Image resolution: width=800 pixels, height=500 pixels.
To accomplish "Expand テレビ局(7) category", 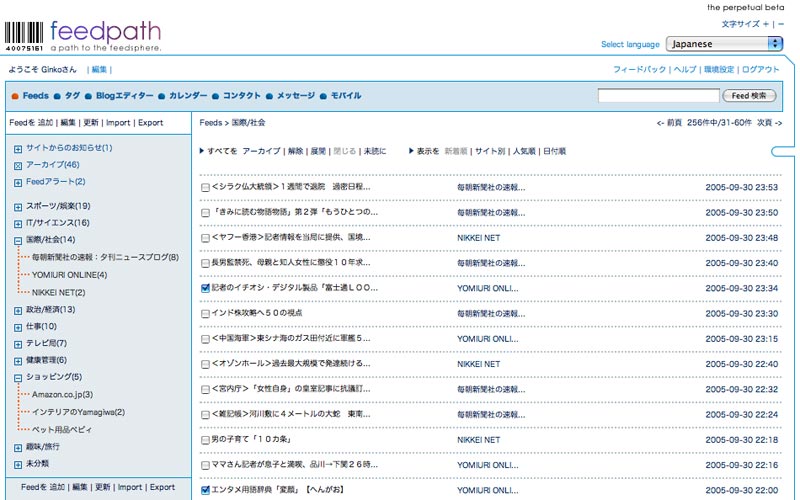I will pos(18,344).
